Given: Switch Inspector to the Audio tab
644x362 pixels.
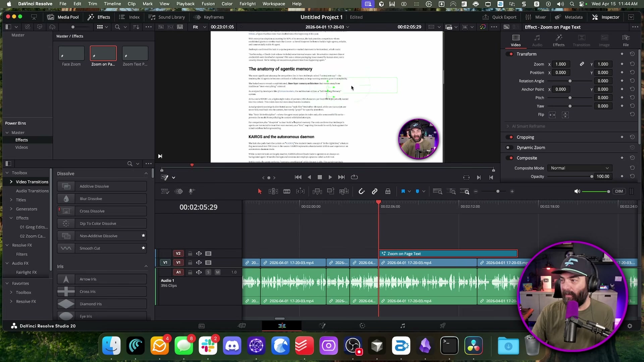Looking at the screenshot, I should coord(537,40).
